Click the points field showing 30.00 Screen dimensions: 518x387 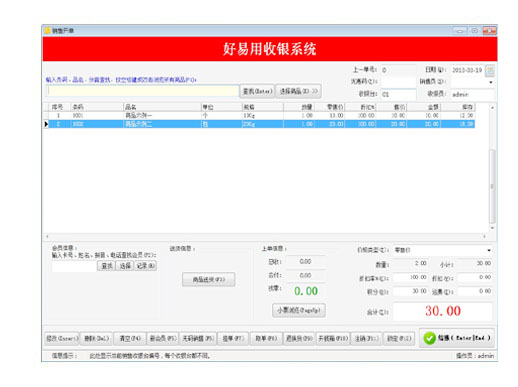click(411, 291)
